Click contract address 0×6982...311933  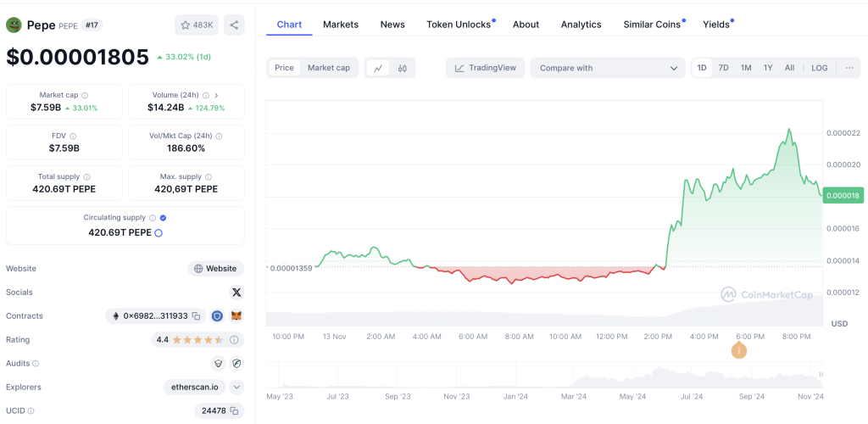pyautogui.click(x=156, y=316)
